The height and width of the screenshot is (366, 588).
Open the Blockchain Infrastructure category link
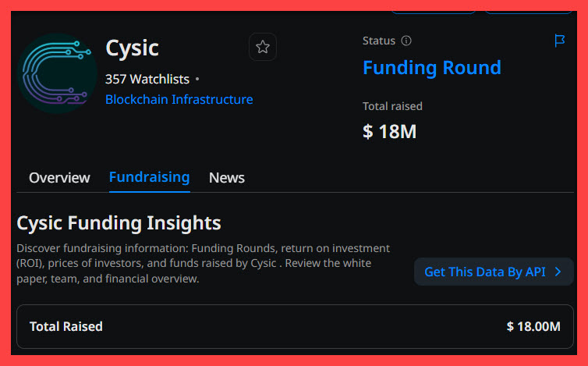(179, 99)
